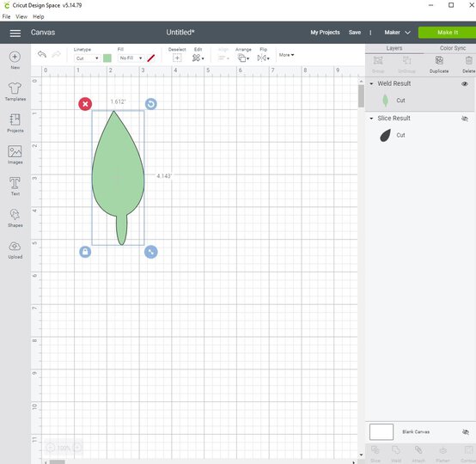Click the Slice tool
476x464 pixels.
pyautogui.click(x=375, y=454)
